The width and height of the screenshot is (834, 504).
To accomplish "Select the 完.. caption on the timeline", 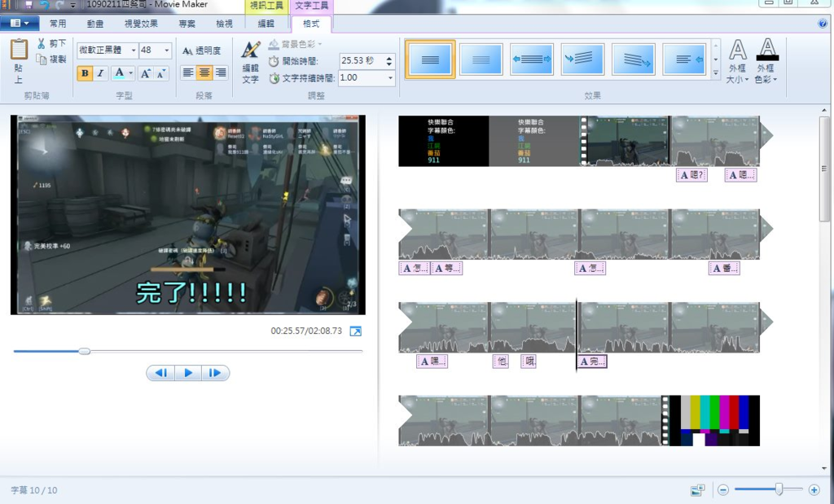I will click(x=592, y=362).
